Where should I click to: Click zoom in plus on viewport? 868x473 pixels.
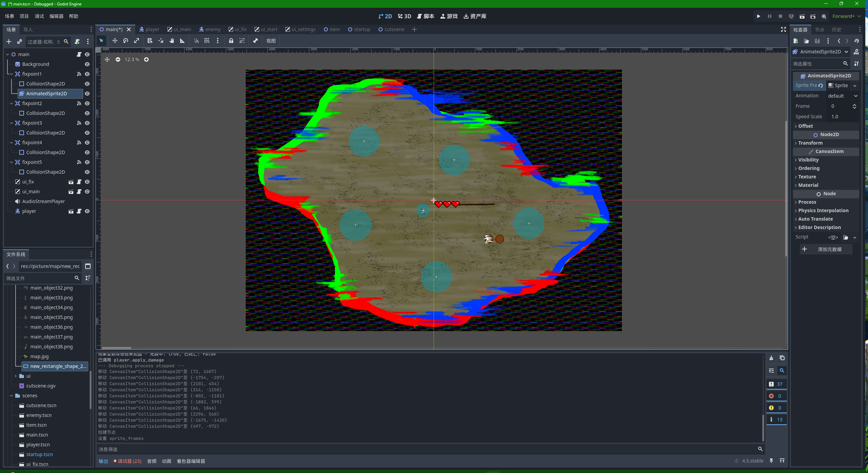coord(146,59)
